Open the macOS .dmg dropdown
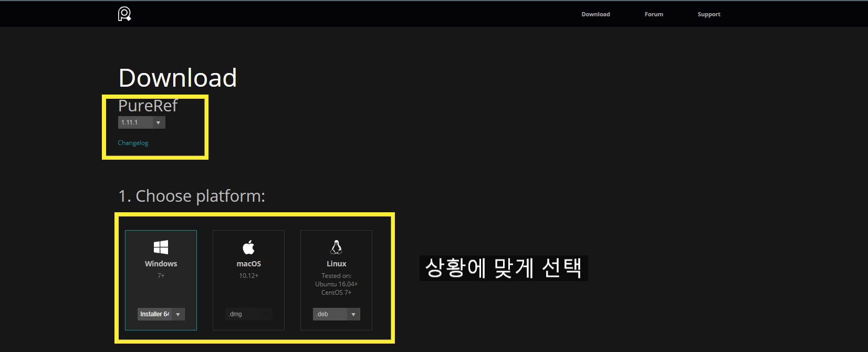868x352 pixels. [x=249, y=314]
